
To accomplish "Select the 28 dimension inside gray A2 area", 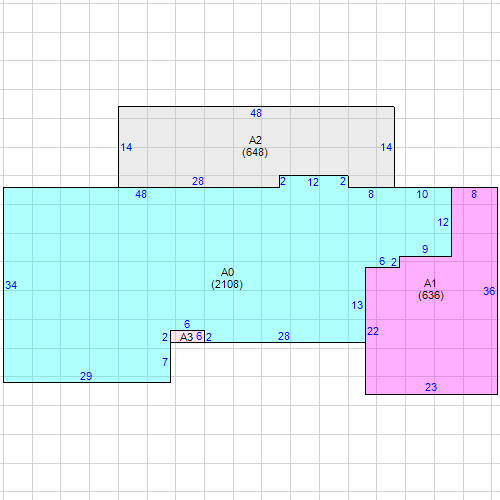I will coord(198,181).
